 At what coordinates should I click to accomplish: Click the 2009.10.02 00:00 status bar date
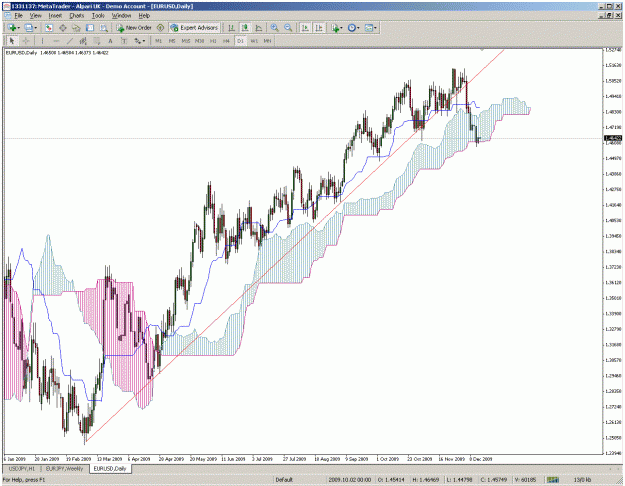[350, 480]
